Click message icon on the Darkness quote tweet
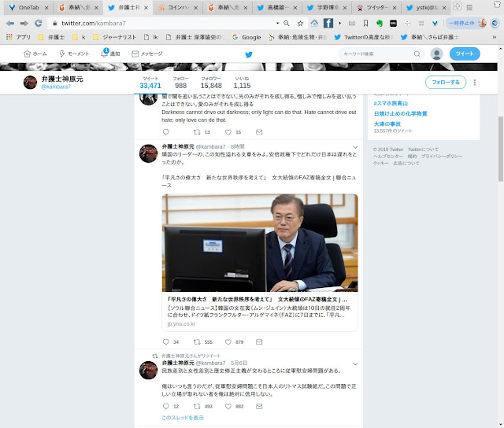 coord(259,132)
